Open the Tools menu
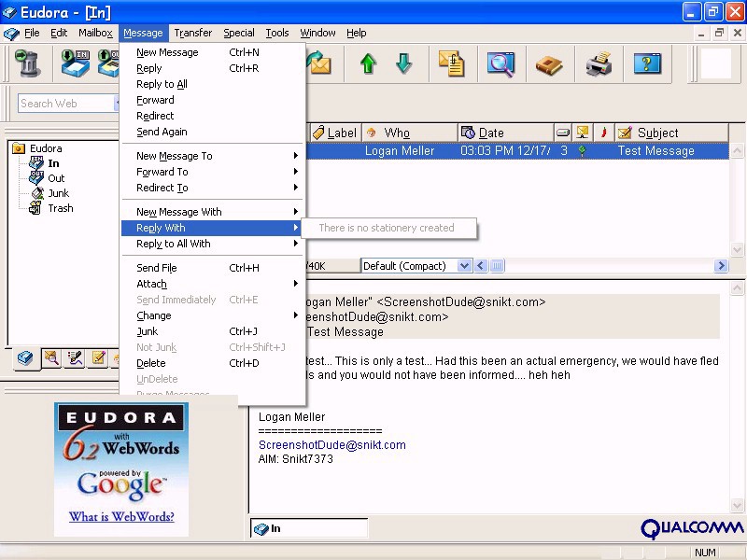 277,33
